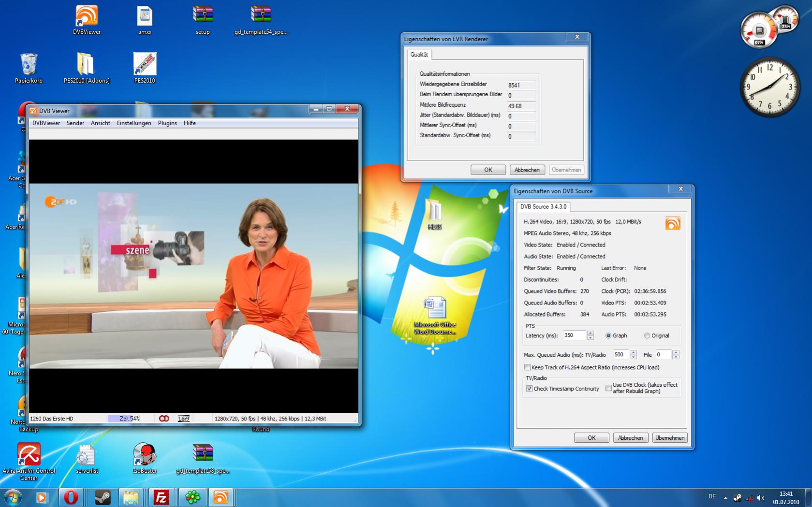Open FileZilla from the taskbar

click(x=161, y=497)
